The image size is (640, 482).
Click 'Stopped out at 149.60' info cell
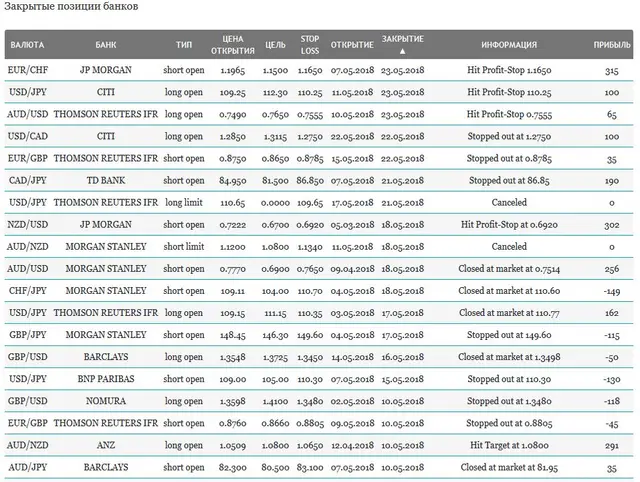[509, 335]
